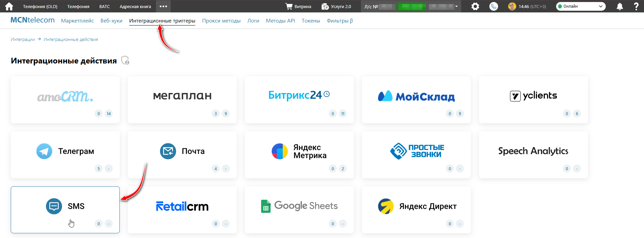Click the Google Sheets icon
Image resolution: width=644 pixels, height=238 pixels.
266,206
